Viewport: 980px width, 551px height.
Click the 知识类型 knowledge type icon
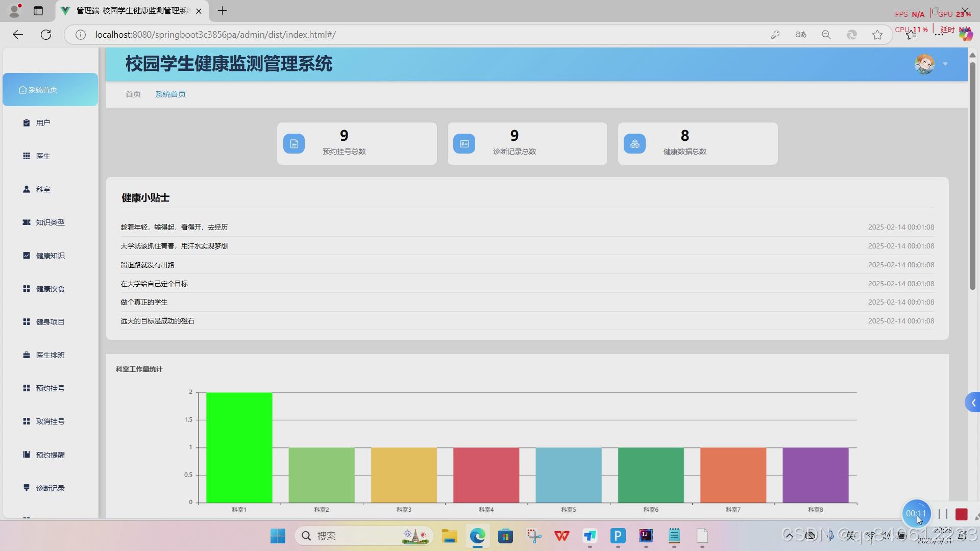(x=26, y=222)
